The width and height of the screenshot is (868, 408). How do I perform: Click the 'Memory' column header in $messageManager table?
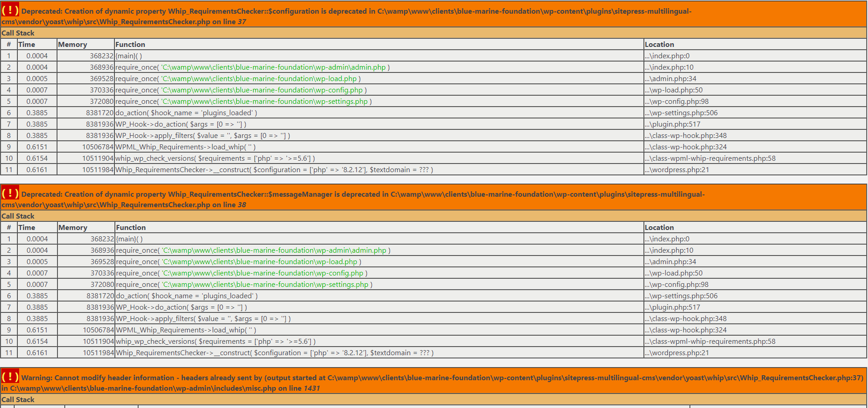pos(72,227)
